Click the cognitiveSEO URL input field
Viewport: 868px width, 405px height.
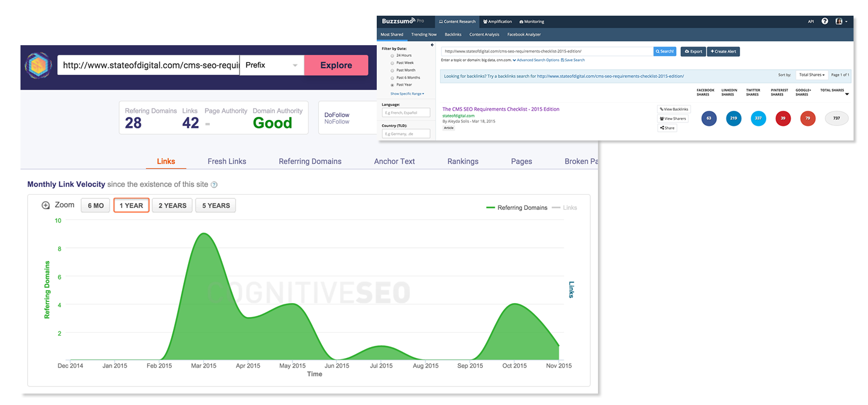tap(148, 65)
